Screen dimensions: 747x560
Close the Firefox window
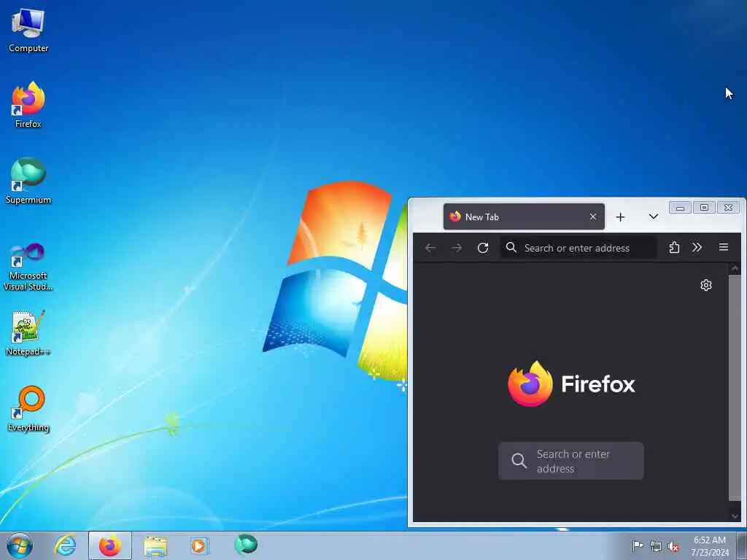point(729,208)
